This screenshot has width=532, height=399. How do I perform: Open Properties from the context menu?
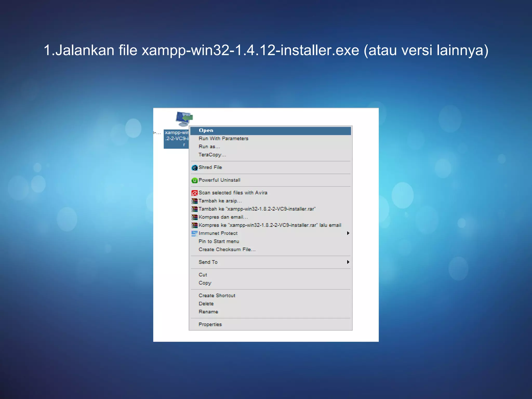point(270,324)
